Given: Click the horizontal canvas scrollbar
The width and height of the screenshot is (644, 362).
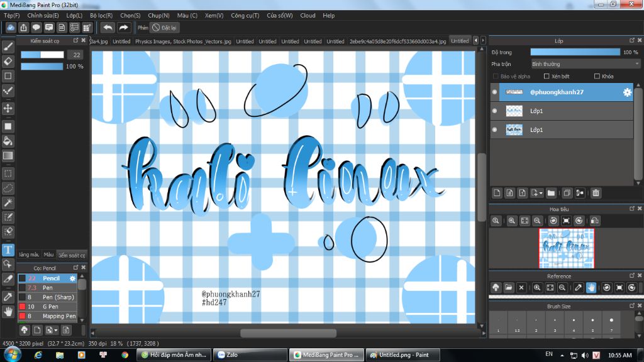Looking at the screenshot, I should [288, 333].
